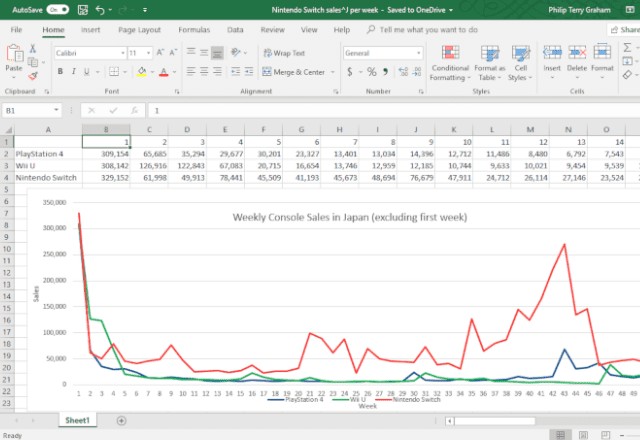
Task: Click Top Align icon
Action: (191, 52)
